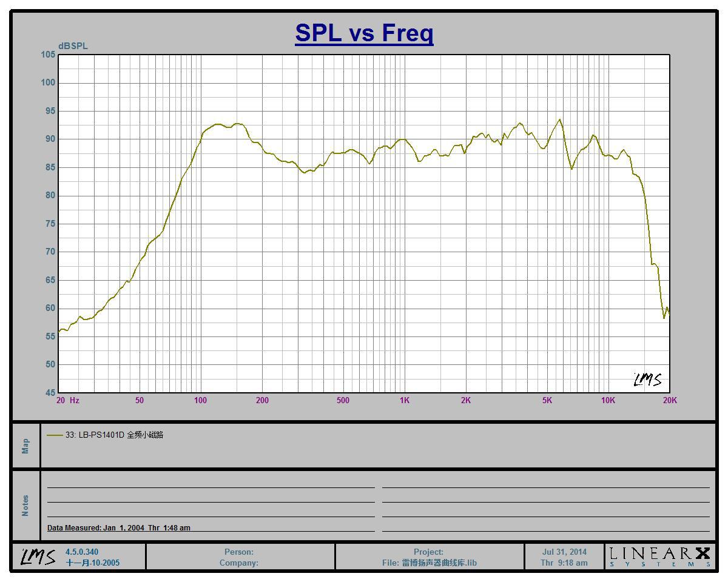
Task: Click the Company: field label
Action: coord(239,563)
